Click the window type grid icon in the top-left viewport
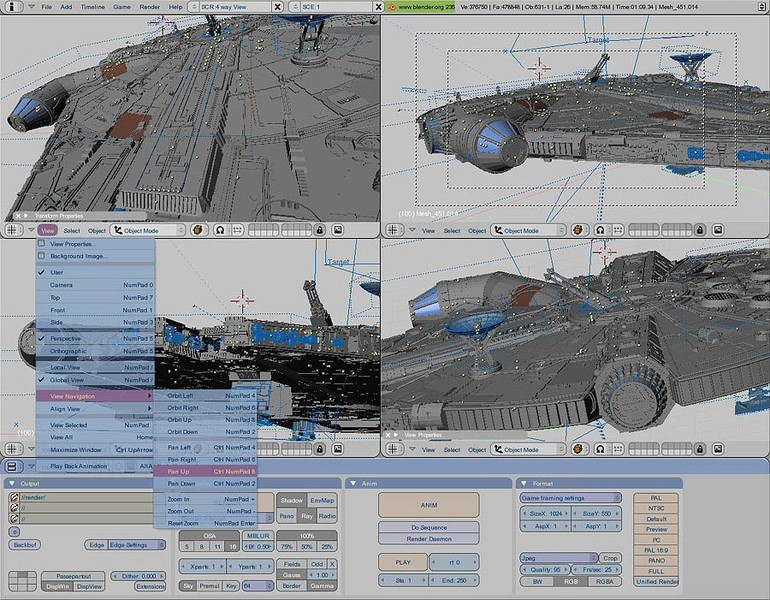The image size is (770, 600). [x=13, y=230]
